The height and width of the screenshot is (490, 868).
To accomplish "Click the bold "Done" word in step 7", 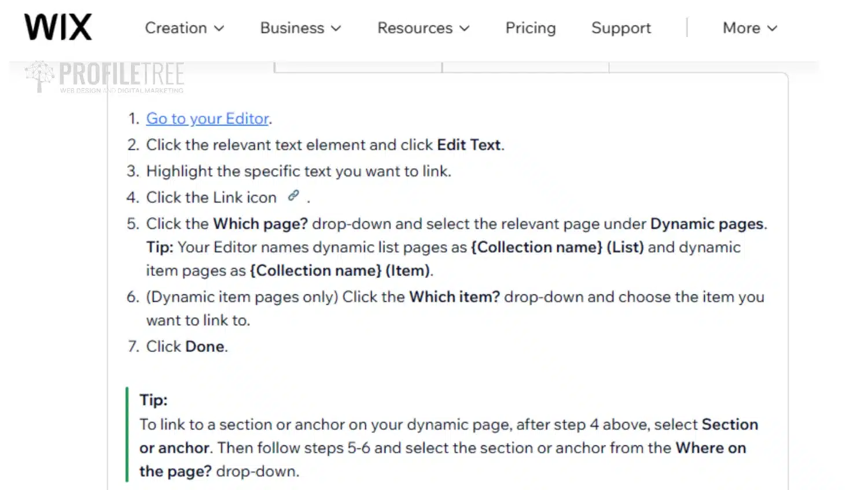I will (x=205, y=347).
